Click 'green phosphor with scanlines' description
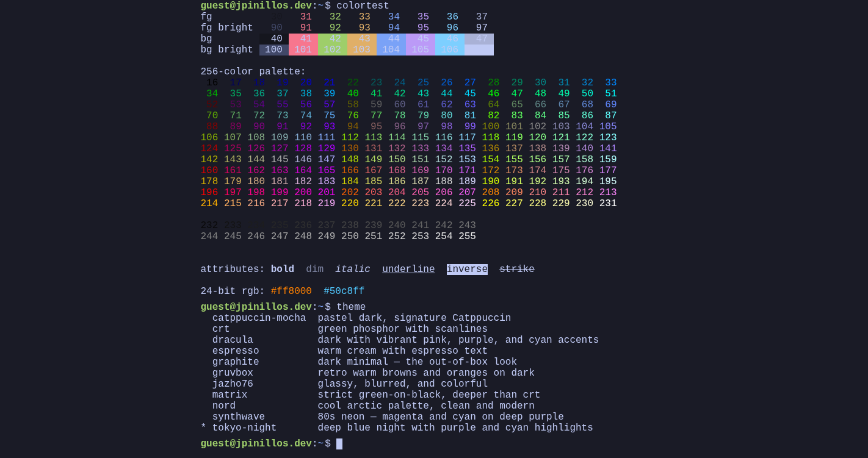 [403, 329]
